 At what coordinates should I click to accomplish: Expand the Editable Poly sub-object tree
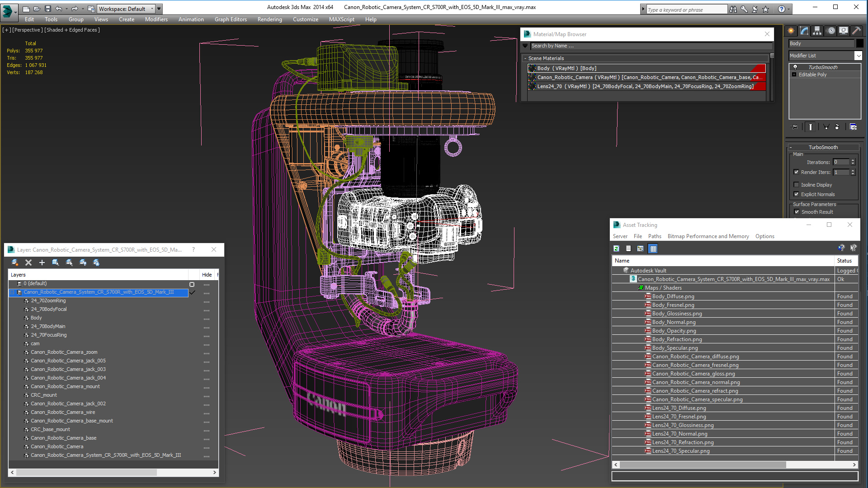tap(794, 75)
